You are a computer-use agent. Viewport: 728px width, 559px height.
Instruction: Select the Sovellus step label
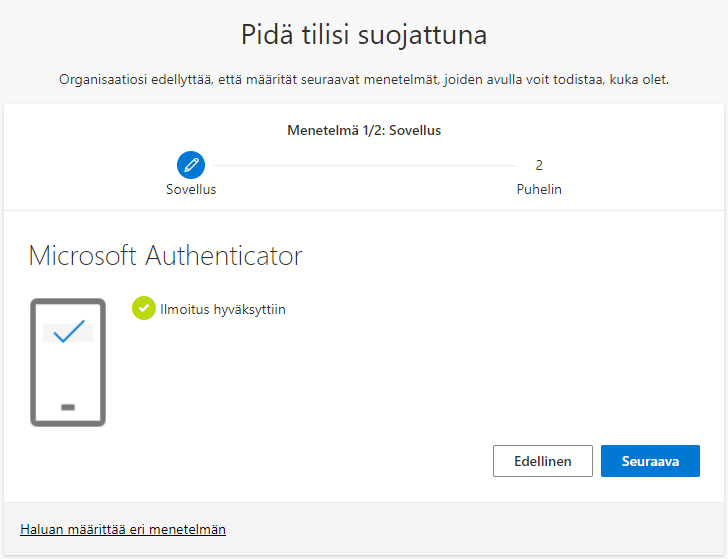pyautogui.click(x=191, y=189)
